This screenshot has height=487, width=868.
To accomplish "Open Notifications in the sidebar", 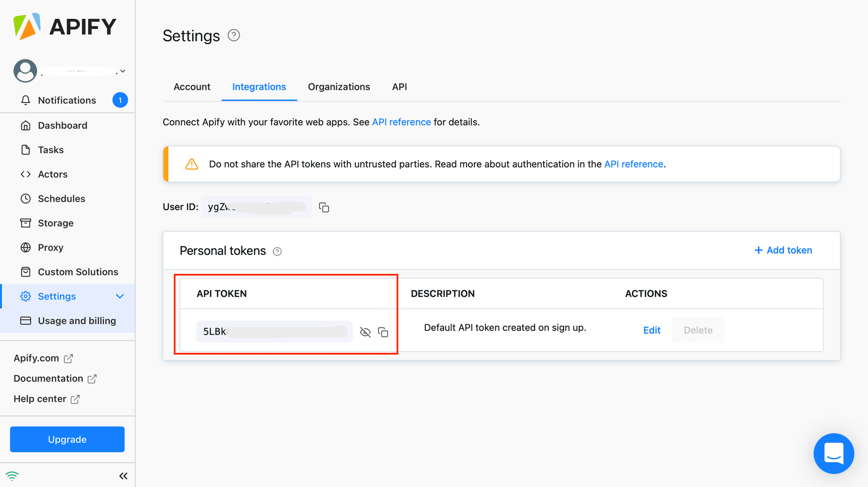I will 67,100.
